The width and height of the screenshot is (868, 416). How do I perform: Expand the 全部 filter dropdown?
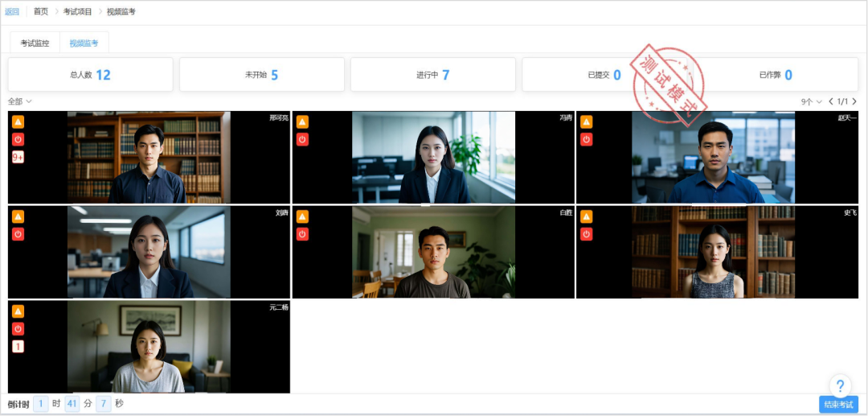(x=20, y=101)
